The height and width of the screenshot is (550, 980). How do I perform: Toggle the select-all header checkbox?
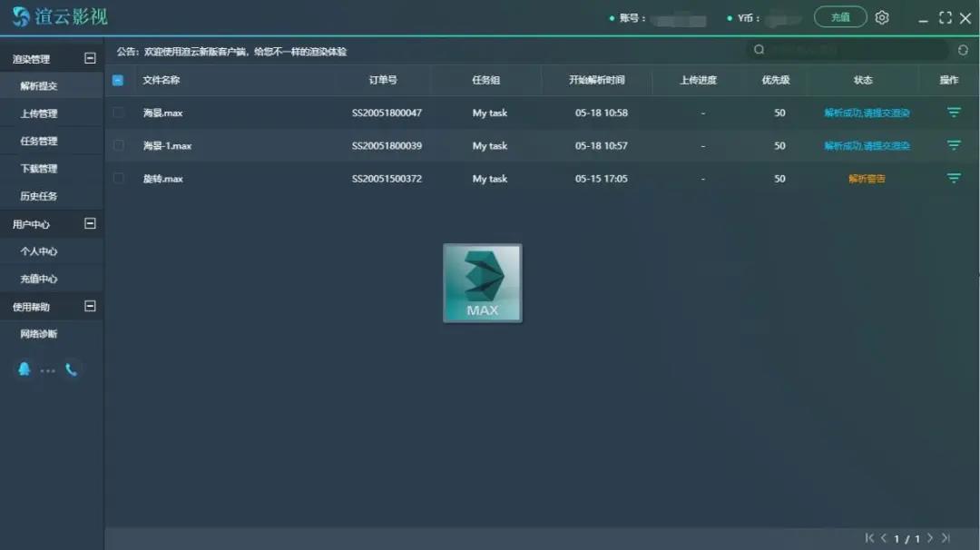[118, 80]
